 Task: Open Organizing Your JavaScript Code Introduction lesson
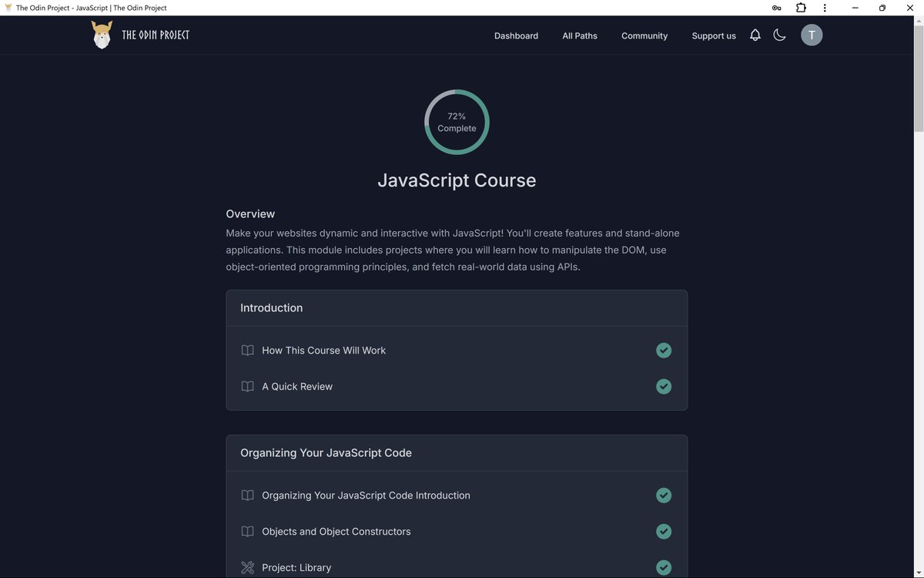pyautogui.click(x=366, y=495)
